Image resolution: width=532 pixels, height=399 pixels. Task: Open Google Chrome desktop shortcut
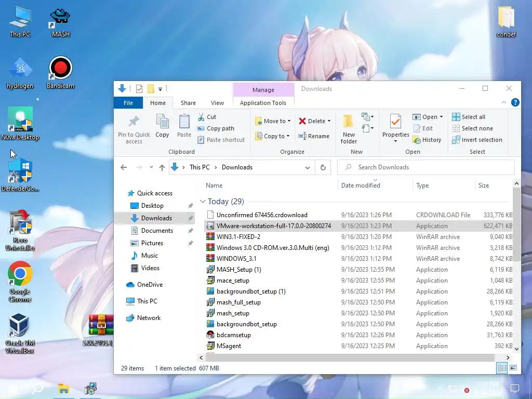(x=20, y=282)
